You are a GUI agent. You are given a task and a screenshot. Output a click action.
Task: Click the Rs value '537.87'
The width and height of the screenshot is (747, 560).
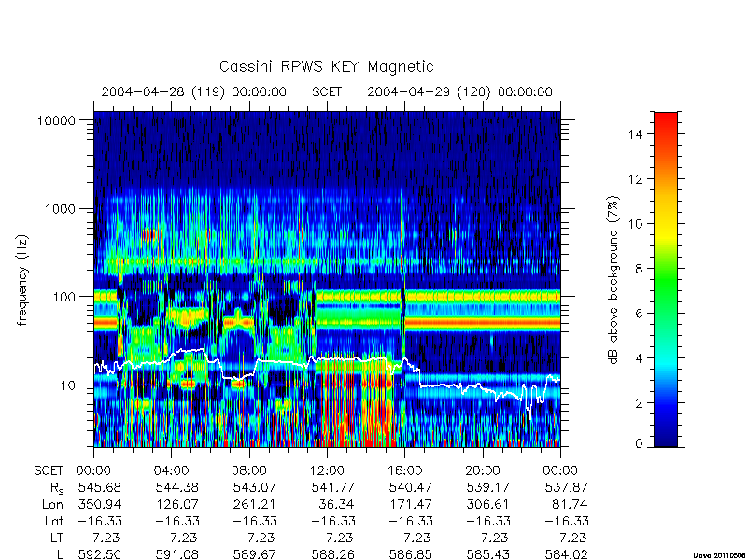point(566,488)
